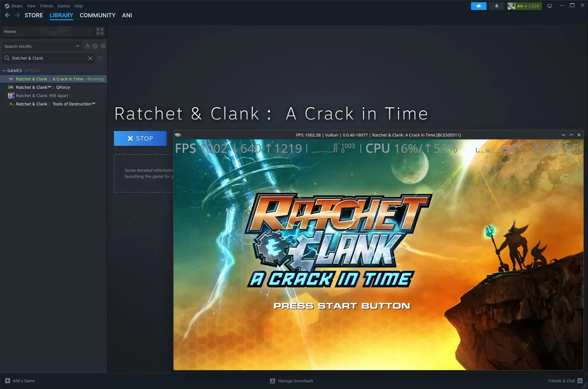Open the ANI profile tab
Image resolution: width=588 pixels, height=389 pixels.
pos(127,15)
